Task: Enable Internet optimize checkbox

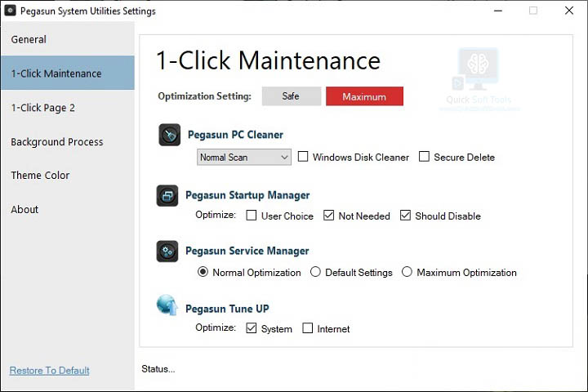Action: pos(308,328)
